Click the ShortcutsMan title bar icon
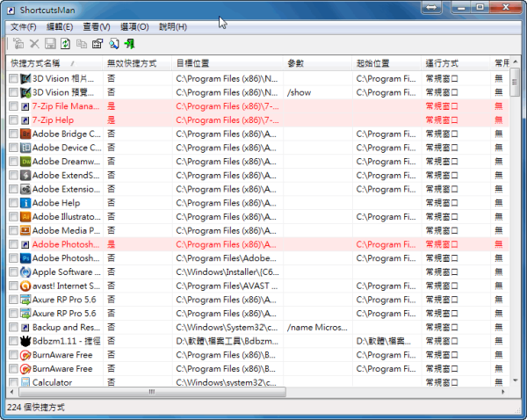527x420 pixels. [x=11, y=11]
